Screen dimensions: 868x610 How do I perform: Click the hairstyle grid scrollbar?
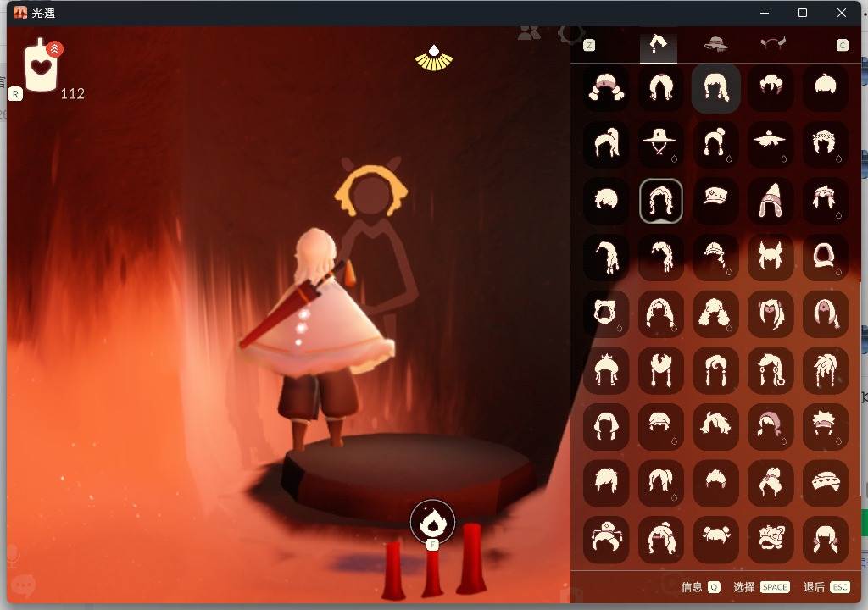(x=860, y=387)
